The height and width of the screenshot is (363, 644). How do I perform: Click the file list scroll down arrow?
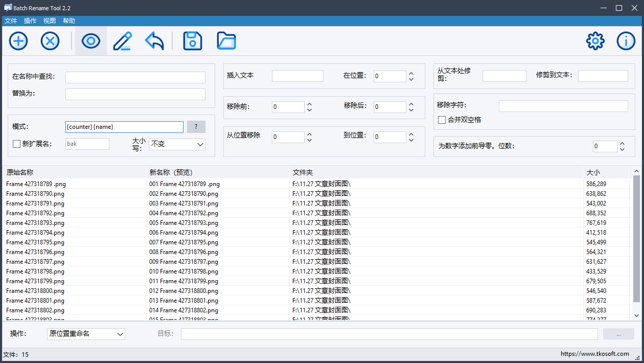coord(636,315)
